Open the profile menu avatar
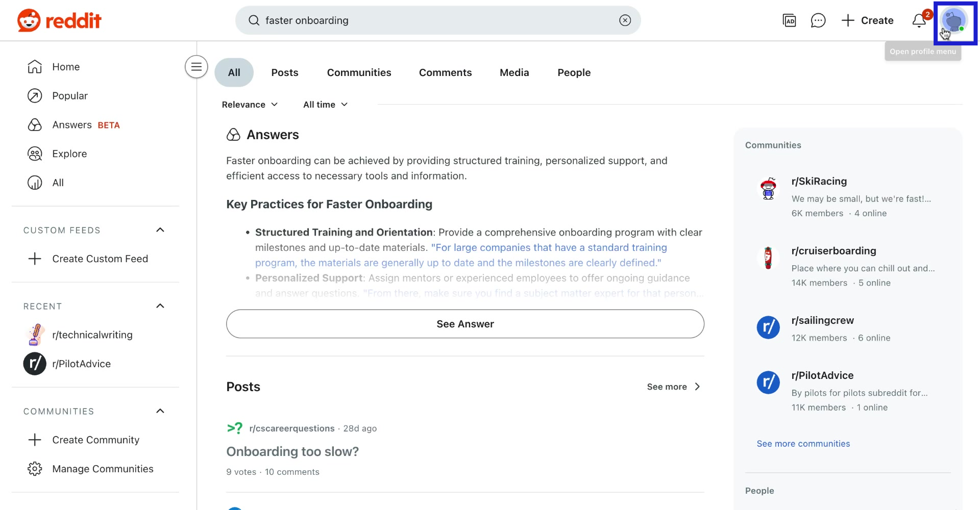This screenshot has width=980, height=510. [954, 20]
